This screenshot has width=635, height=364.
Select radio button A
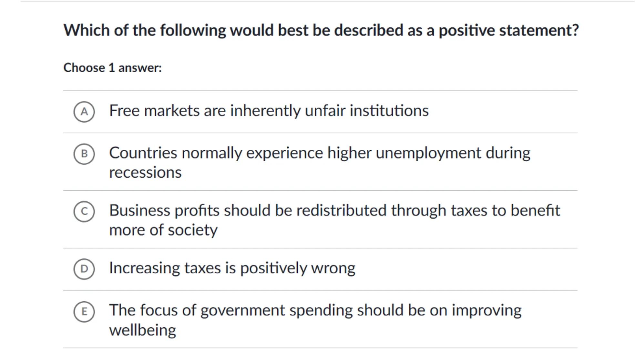coord(84,112)
